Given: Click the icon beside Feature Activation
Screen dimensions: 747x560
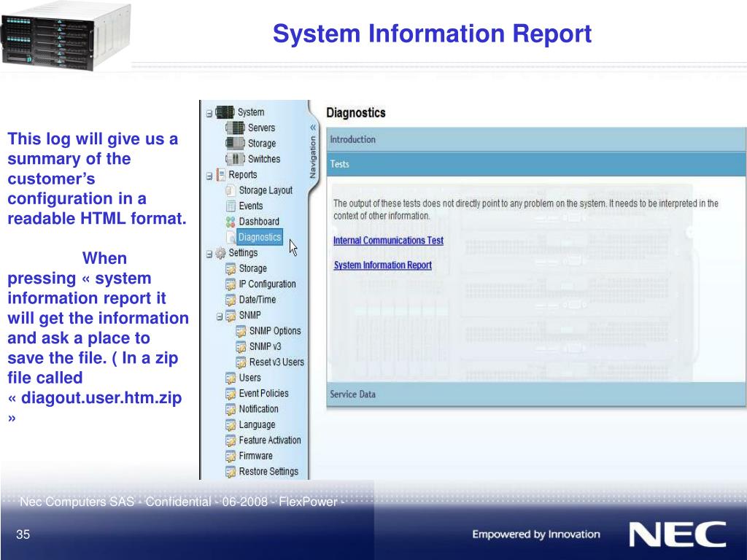Looking at the screenshot, I should coord(231,440).
